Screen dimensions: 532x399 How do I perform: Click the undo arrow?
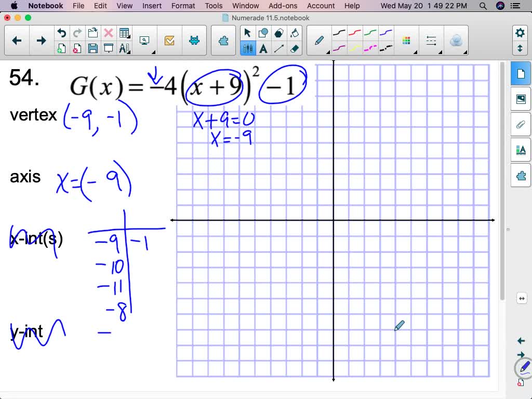point(62,32)
